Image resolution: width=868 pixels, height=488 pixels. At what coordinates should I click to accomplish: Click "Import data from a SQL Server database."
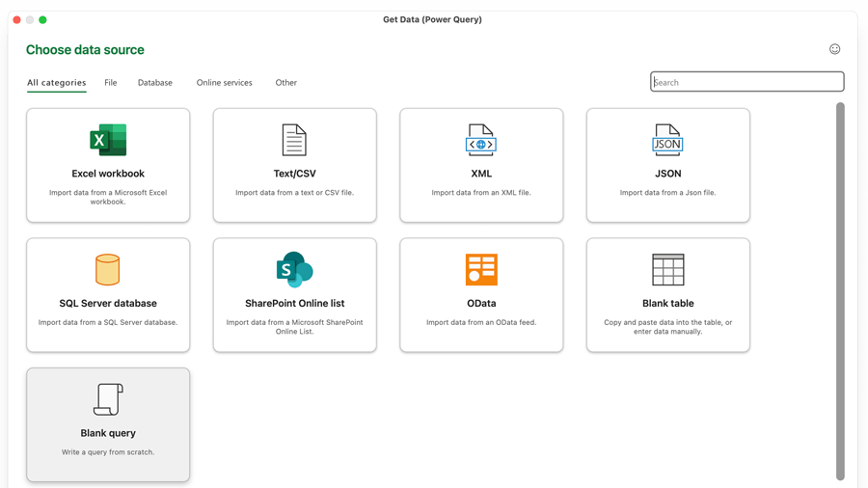[x=108, y=322]
